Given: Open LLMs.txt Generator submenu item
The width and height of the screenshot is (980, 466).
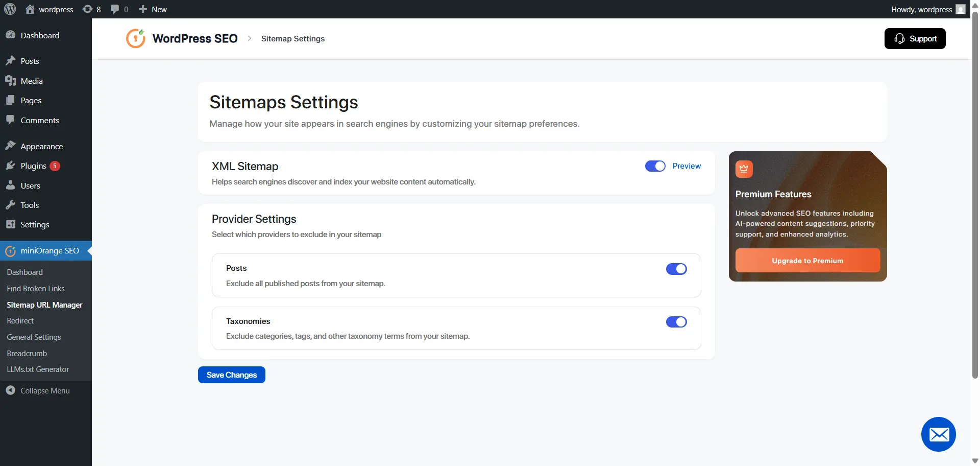Looking at the screenshot, I should tap(38, 369).
